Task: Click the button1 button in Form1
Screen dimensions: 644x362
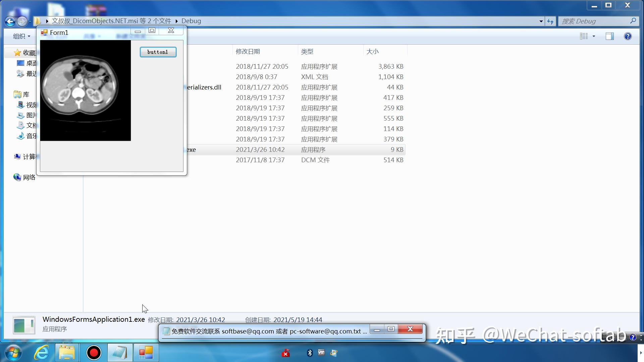Action: [x=158, y=52]
